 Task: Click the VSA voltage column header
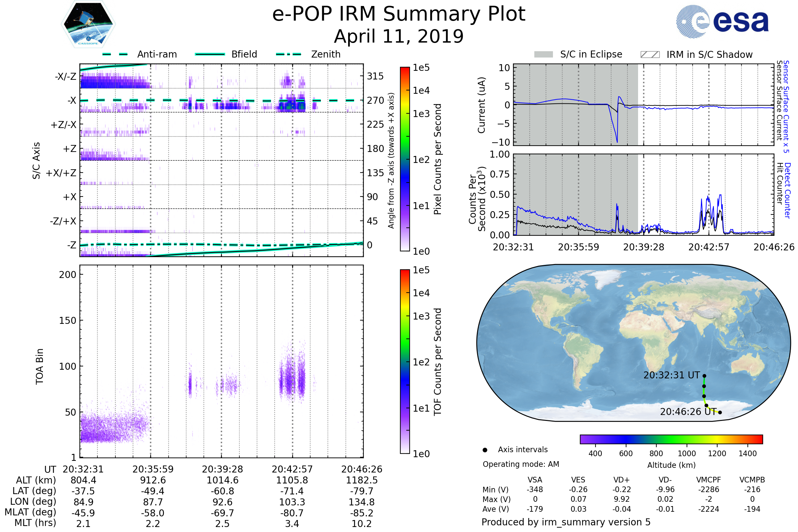click(x=535, y=480)
